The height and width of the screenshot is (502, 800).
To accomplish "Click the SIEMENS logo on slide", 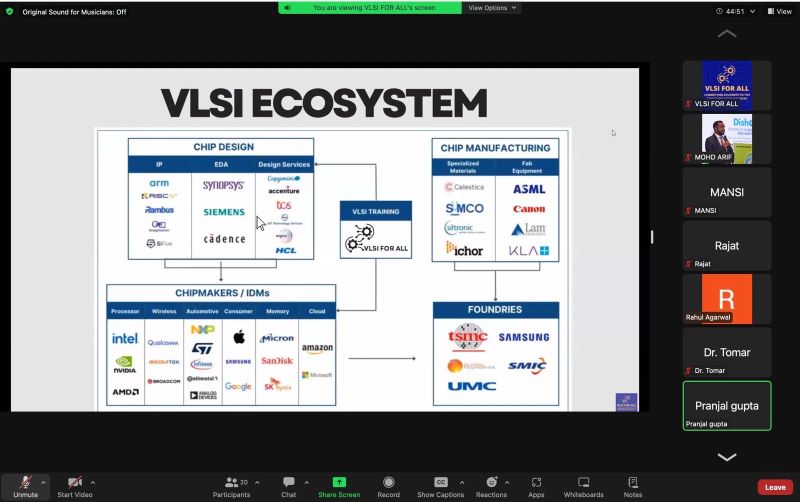I will 224,212.
